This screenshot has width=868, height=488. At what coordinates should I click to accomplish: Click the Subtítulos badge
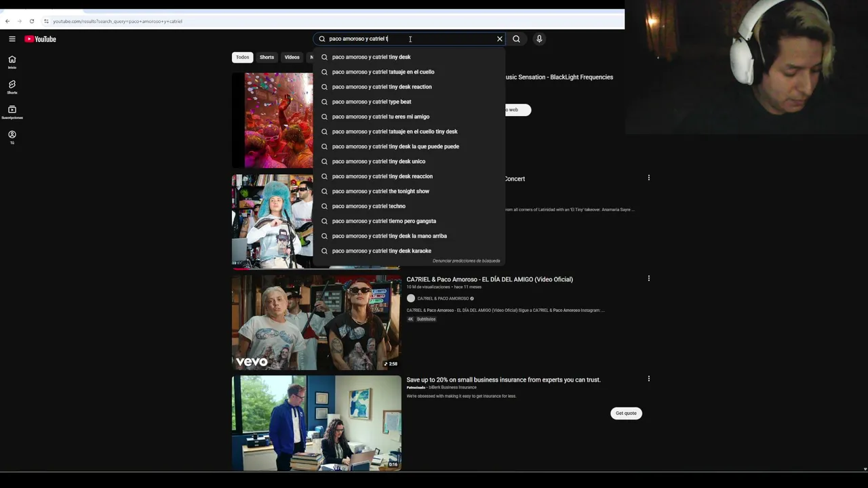(x=427, y=319)
